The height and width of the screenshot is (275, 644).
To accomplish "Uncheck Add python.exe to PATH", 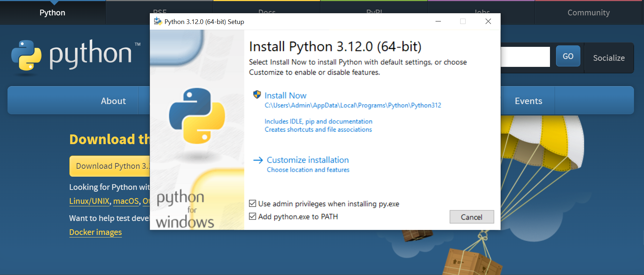I will point(252,217).
